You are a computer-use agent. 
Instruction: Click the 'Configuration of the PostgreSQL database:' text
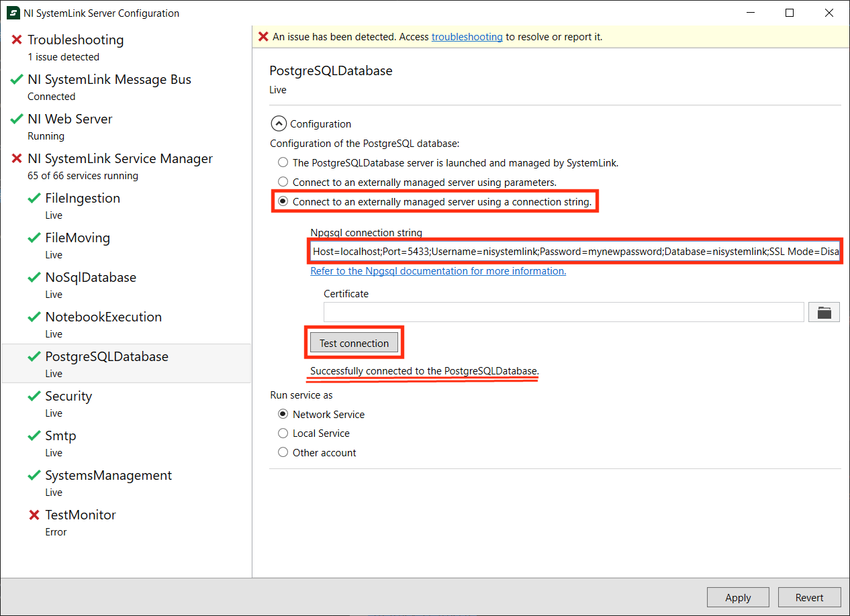[x=365, y=143]
